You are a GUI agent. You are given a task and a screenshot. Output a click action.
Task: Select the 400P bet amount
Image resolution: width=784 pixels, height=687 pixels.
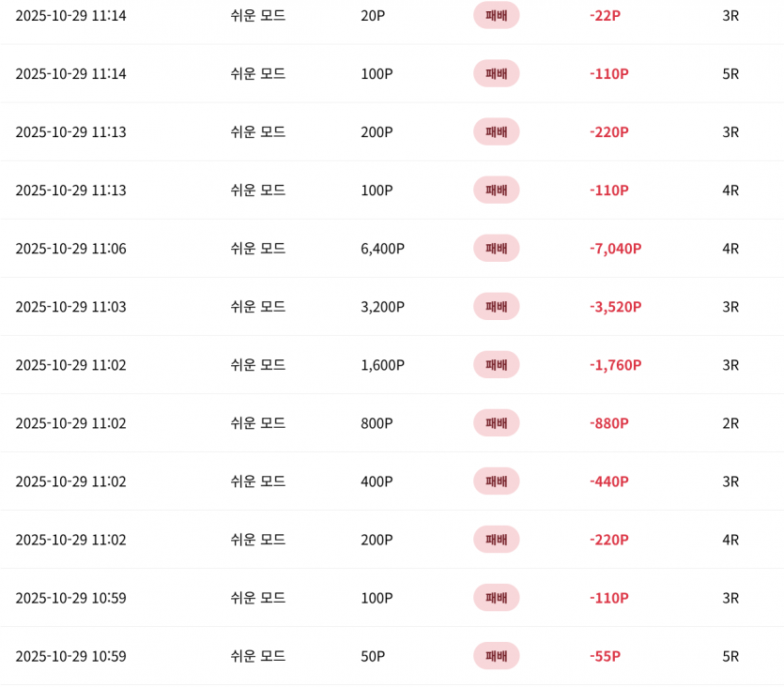377,481
